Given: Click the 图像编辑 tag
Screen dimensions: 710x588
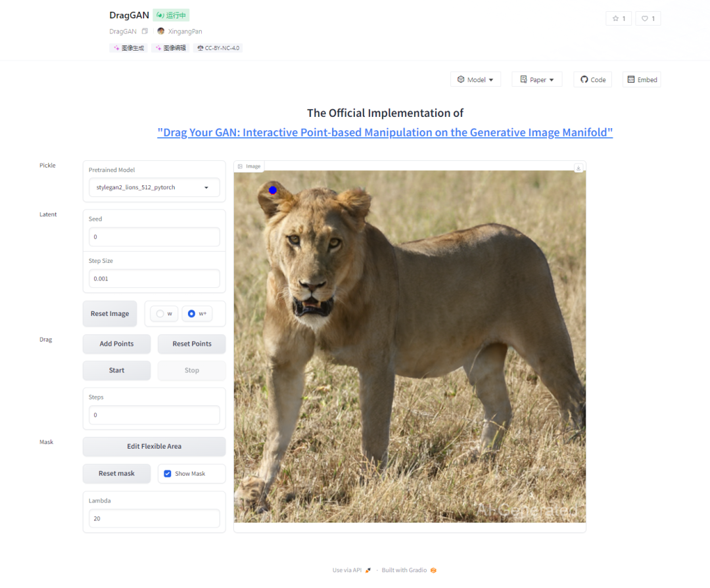Looking at the screenshot, I should point(170,48).
